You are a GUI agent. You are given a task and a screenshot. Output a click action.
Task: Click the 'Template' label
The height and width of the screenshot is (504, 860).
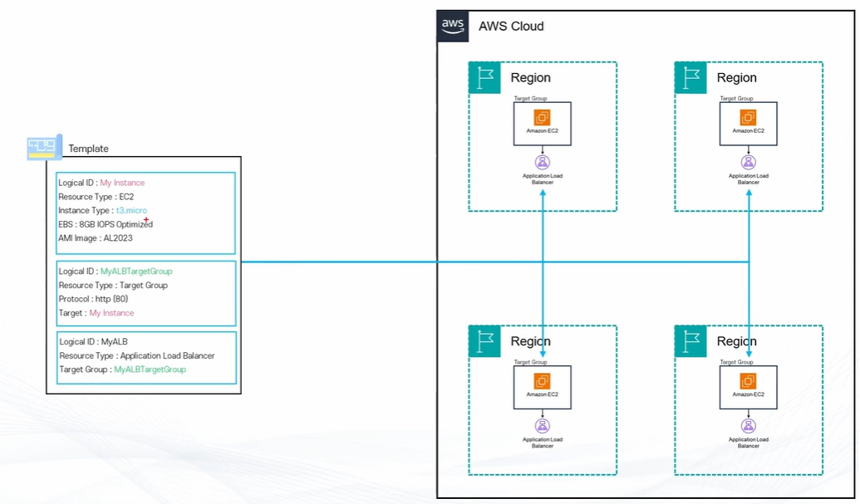pos(88,149)
